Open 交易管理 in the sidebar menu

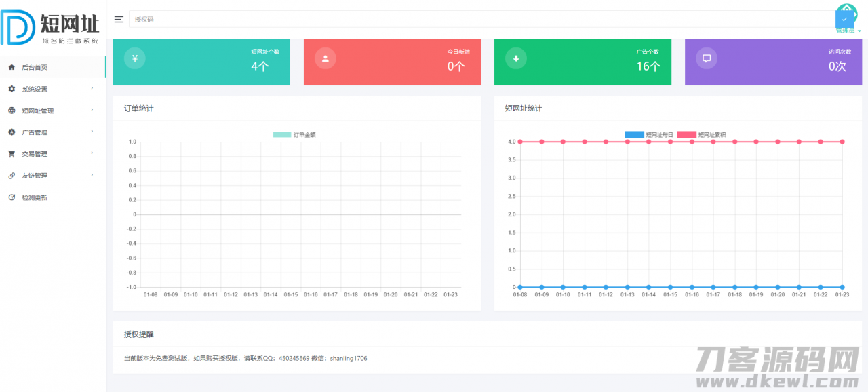[x=35, y=154]
